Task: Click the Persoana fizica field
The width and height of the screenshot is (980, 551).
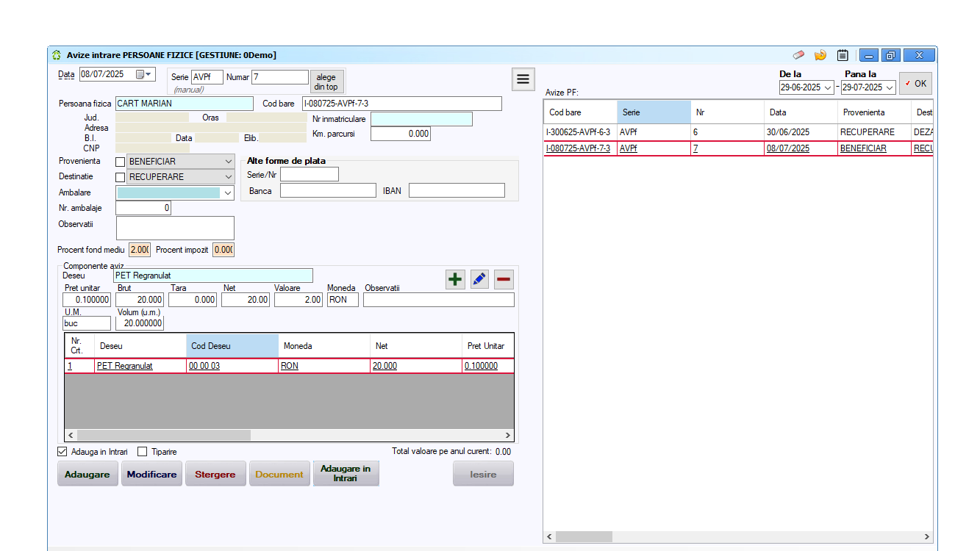Action: click(184, 104)
